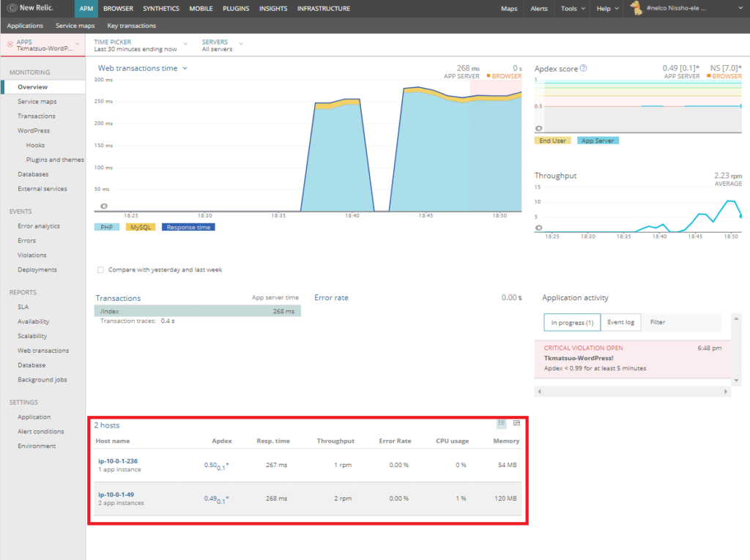Expand the account menu chevron
Viewport: 750px width, 560px height.
point(740,9)
